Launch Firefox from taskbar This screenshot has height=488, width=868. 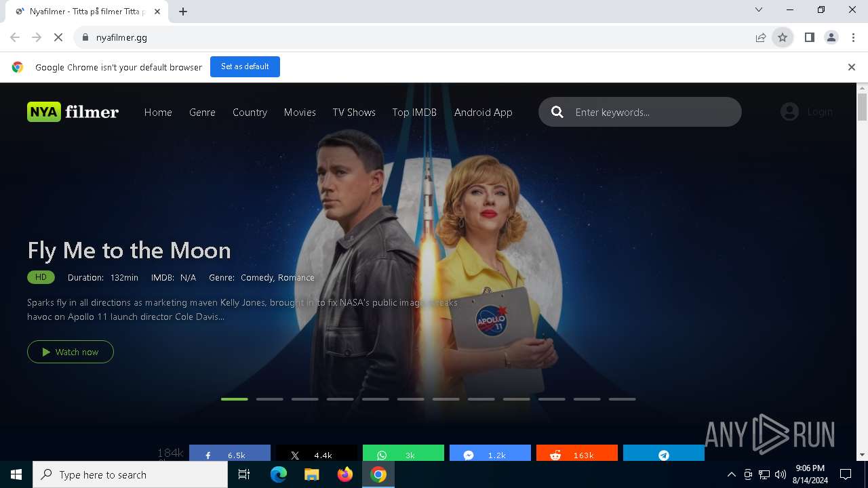[345, 474]
